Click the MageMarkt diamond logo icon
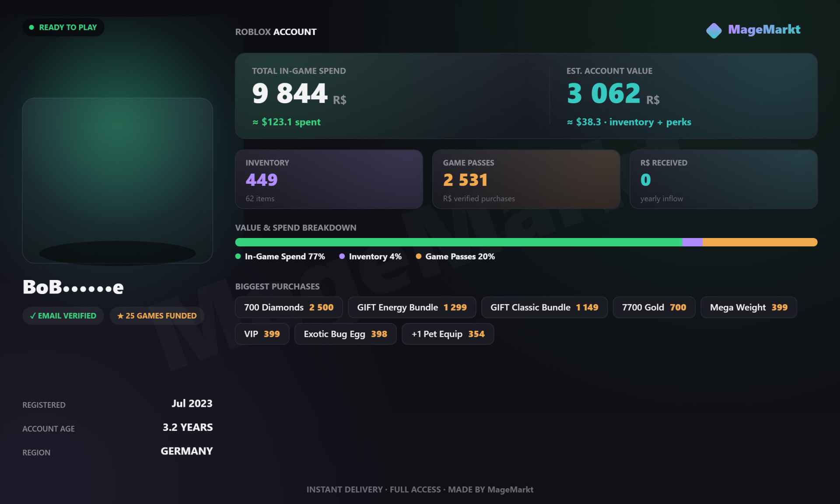The width and height of the screenshot is (840, 504). click(x=714, y=31)
